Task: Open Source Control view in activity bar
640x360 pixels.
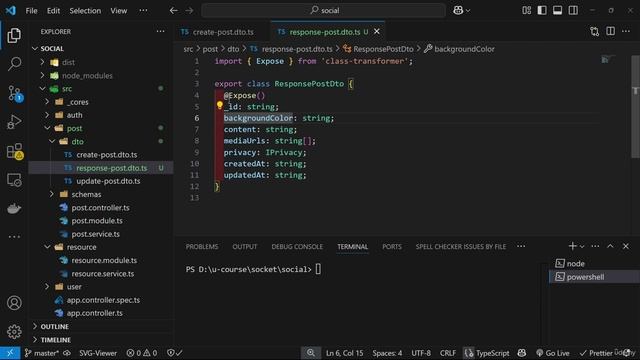Action: [x=15, y=93]
